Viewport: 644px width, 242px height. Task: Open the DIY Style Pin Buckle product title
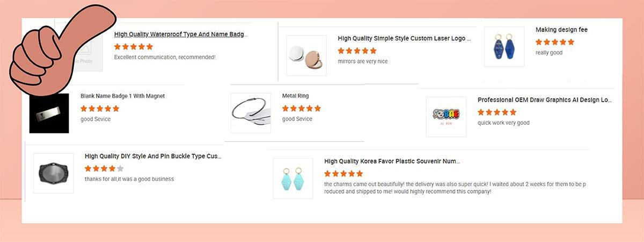[x=153, y=156]
